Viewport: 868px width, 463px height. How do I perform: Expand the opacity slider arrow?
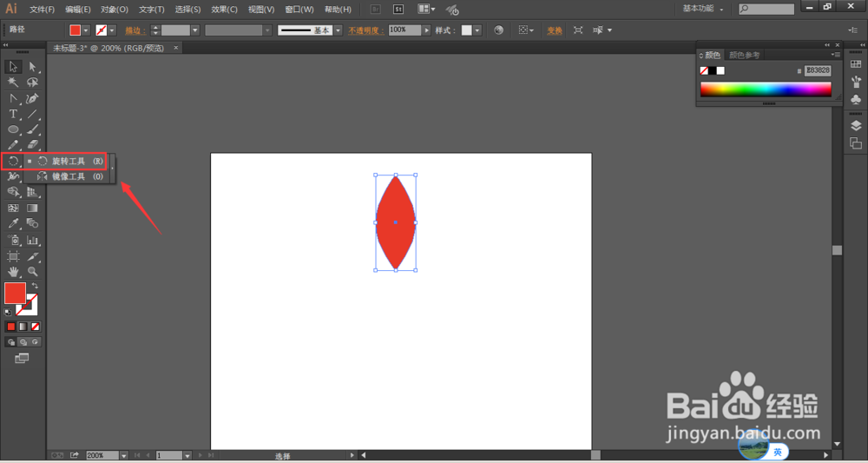(427, 30)
